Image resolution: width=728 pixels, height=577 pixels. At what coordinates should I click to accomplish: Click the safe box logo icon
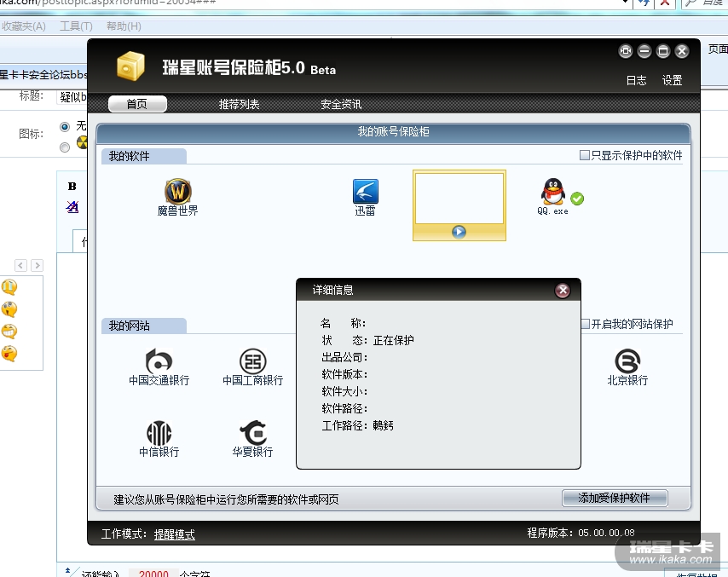click(130, 66)
